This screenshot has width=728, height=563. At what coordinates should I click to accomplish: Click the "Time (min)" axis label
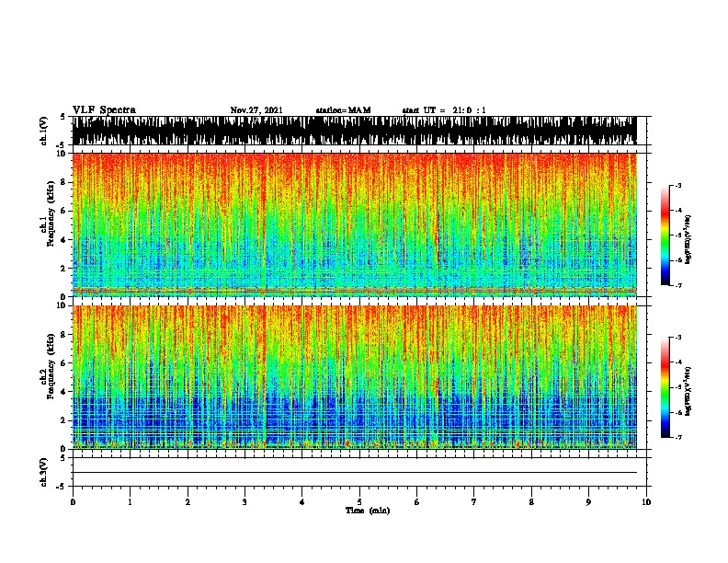(368, 511)
